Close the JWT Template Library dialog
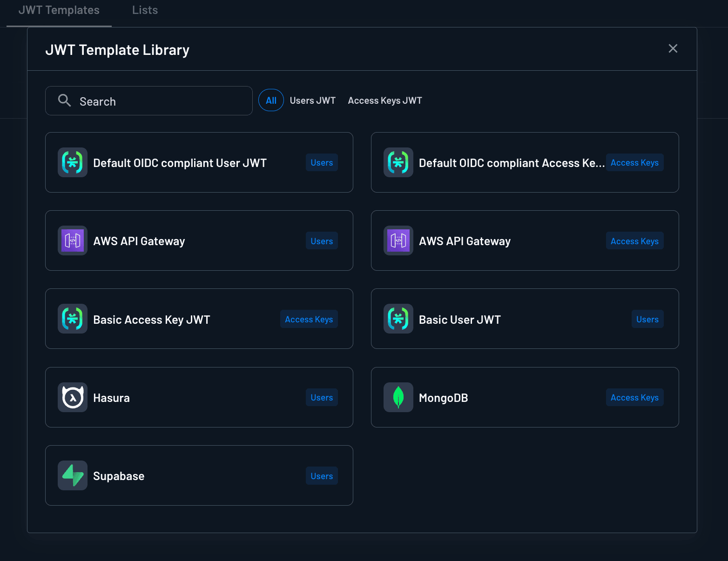This screenshot has width=728, height=561. click(x=673, y=48)
